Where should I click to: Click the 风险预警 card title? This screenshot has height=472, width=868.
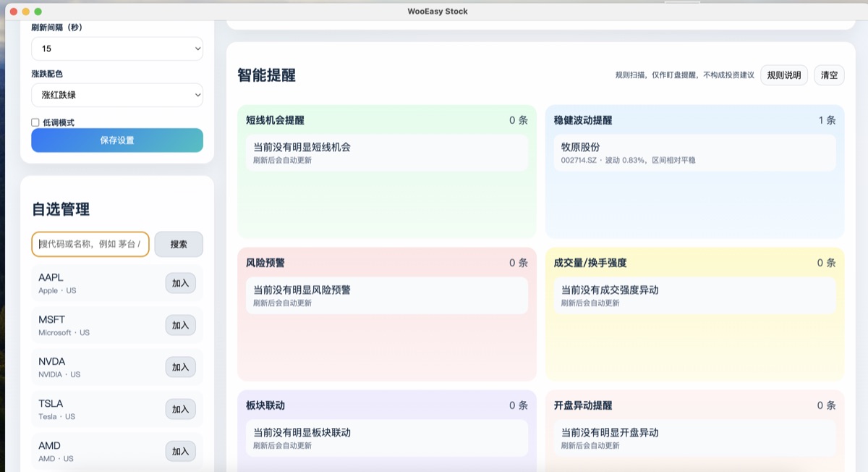tap(265, 263)
